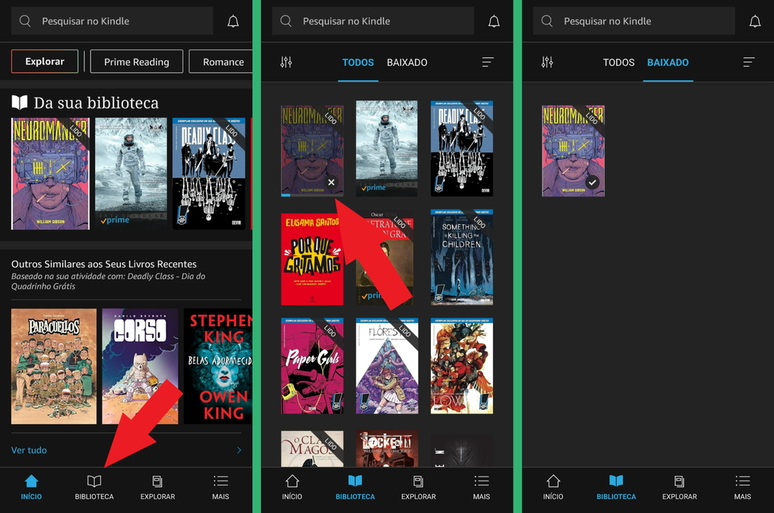The width and height of the screenshot is (774, 513).
Task: Tap BIBLIOTECA icon in right panel
Action: pyautogui.click(x=616, y=487)
